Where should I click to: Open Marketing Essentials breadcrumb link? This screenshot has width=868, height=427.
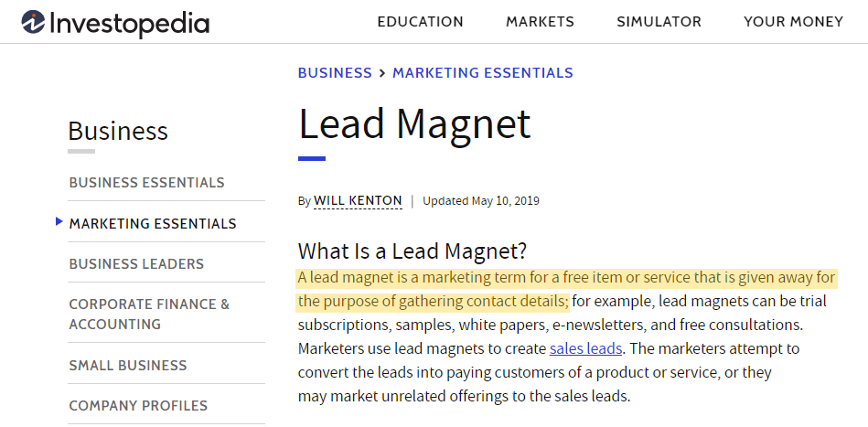coord(483,73)
